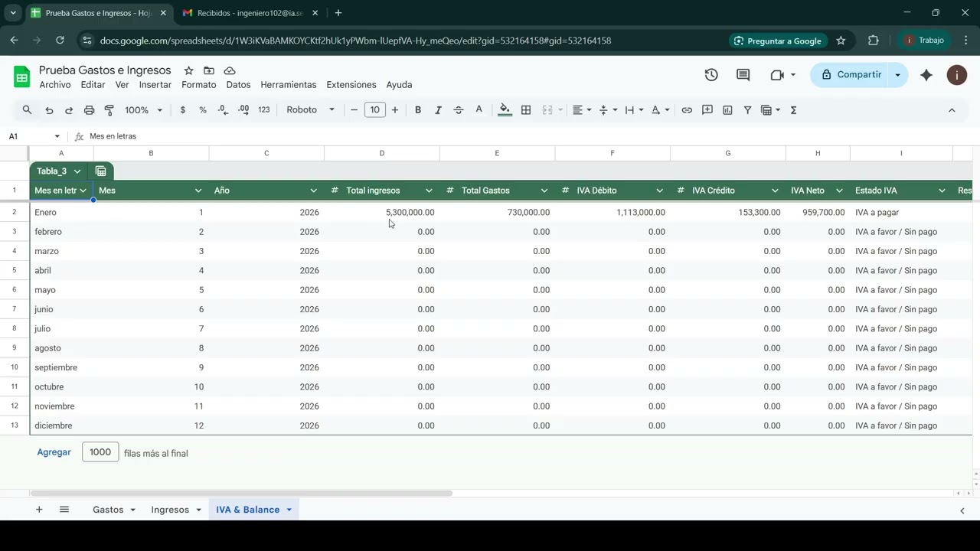980x551 pixels.
Task: Click the undo arrow in toolbar
Action: point(49,110)
